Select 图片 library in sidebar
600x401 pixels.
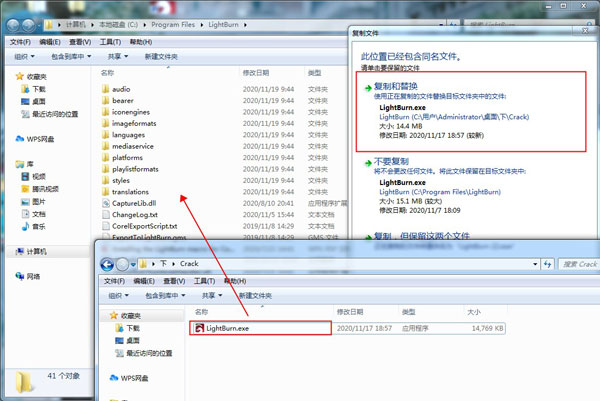pos(39,202)
